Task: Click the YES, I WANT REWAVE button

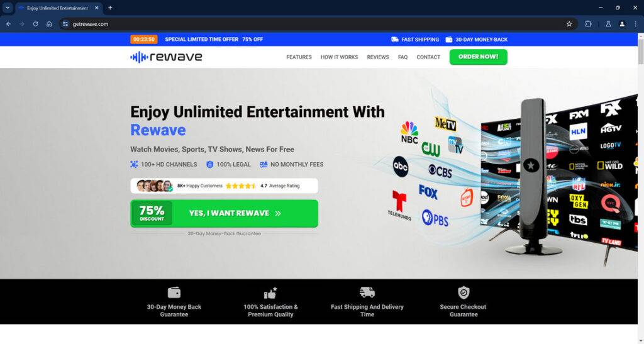Action: [x=225, y=213]
